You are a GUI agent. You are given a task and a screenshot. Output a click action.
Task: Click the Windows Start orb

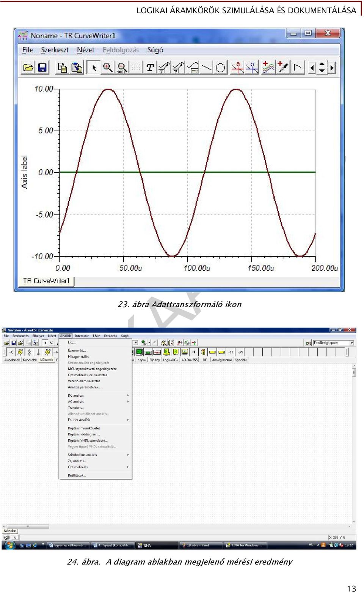click(x=10, y=545)
